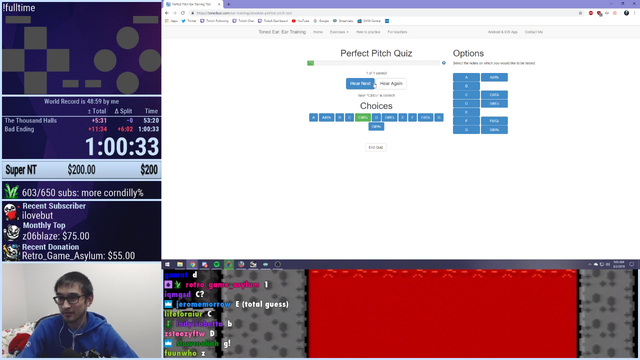This screenshot has width=640, height=360.
Task: Open For teachers page
Action: pyautogui.click(x=397, y=32)
